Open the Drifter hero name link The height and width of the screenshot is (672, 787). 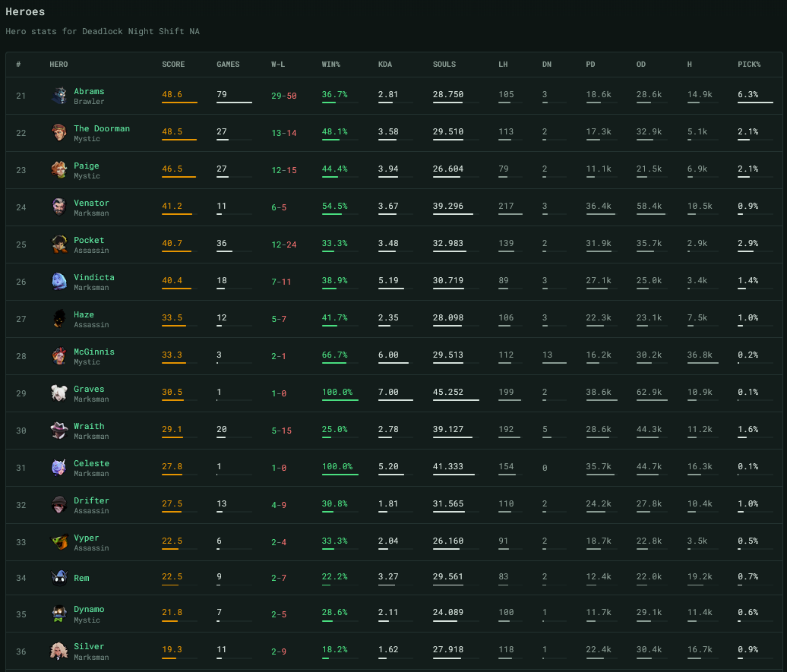tap(91, 500)
